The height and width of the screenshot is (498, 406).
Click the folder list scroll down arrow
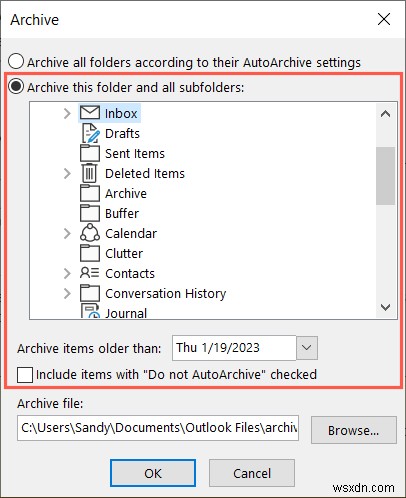pyautogui.click(x=385, y=307)
